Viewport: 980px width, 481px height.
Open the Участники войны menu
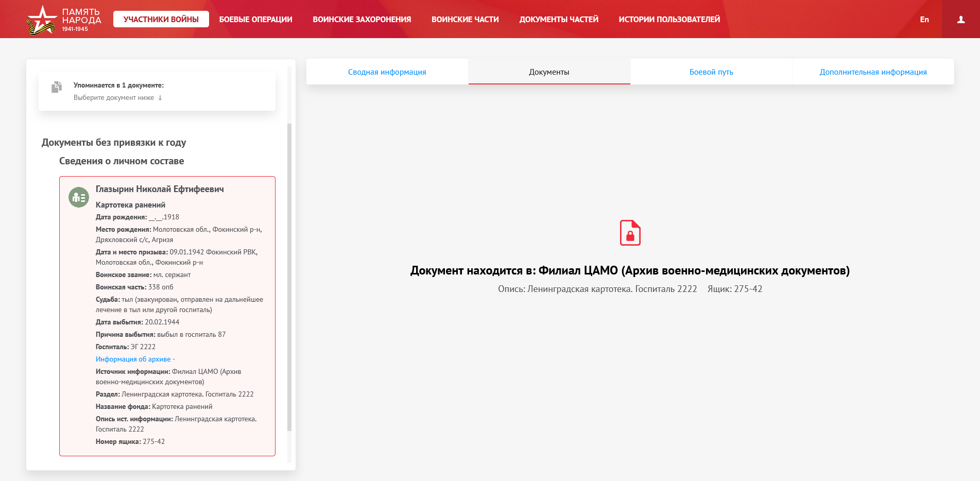tap(161, 20)
